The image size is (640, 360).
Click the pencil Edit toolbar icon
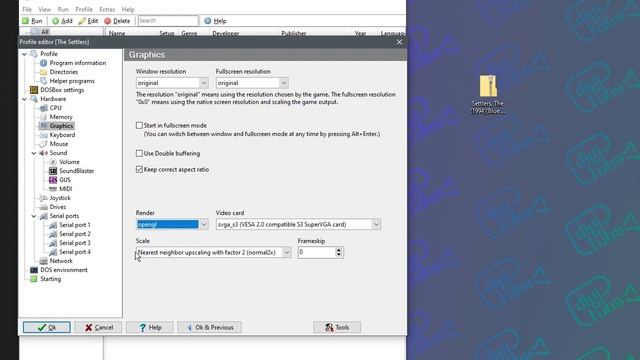click(82, 21)
